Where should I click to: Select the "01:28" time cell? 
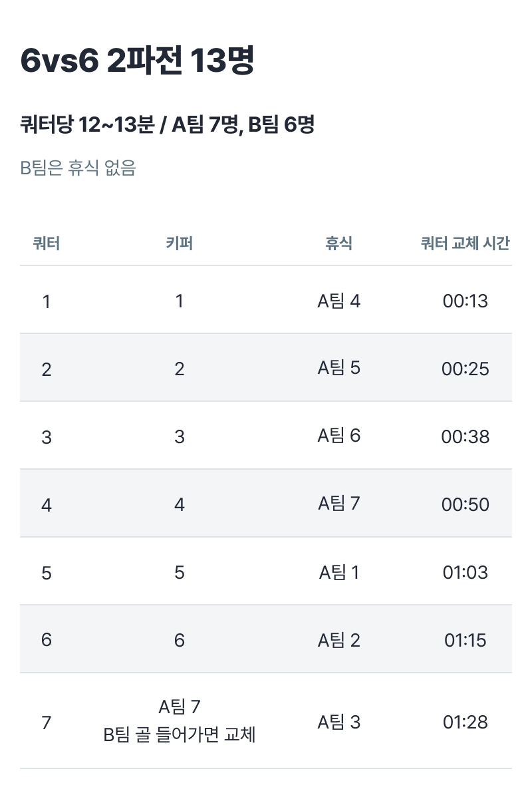pyautogui.click(x=465, y=722)
